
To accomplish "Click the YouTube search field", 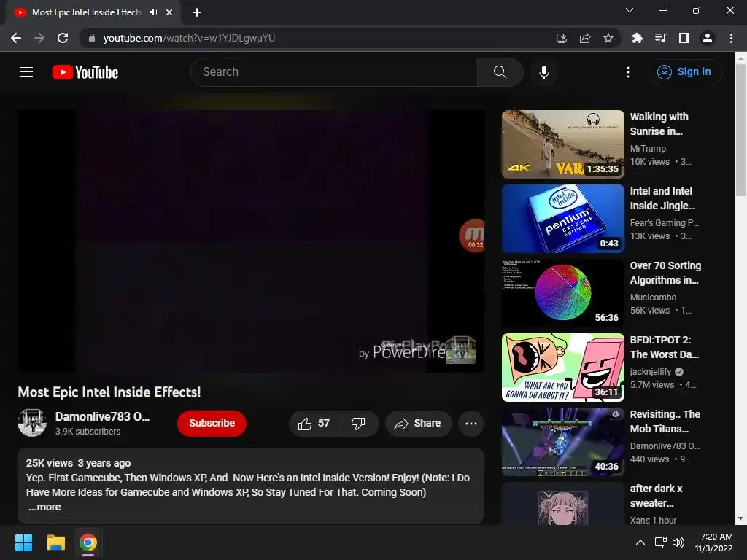I will [x=334, y=72].
